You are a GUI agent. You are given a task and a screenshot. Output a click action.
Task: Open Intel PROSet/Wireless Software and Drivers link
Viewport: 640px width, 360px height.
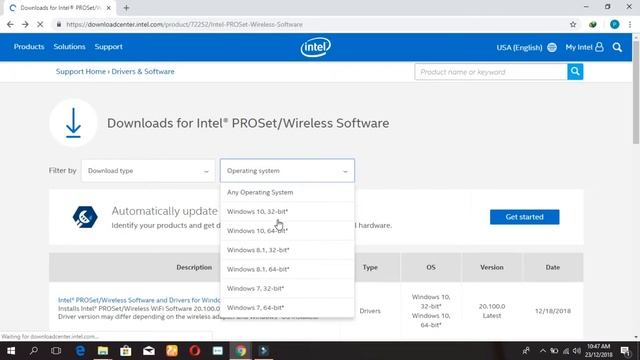[x=139, y=300]
